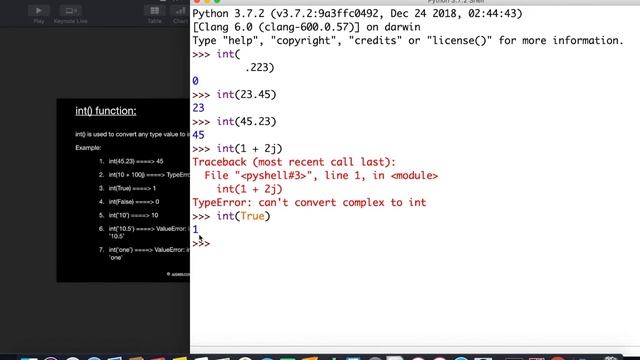Click the 'int(True)' command in the shell
This screenshot has height=360, width=640.
pyautogui.click(x=243, y=216)
